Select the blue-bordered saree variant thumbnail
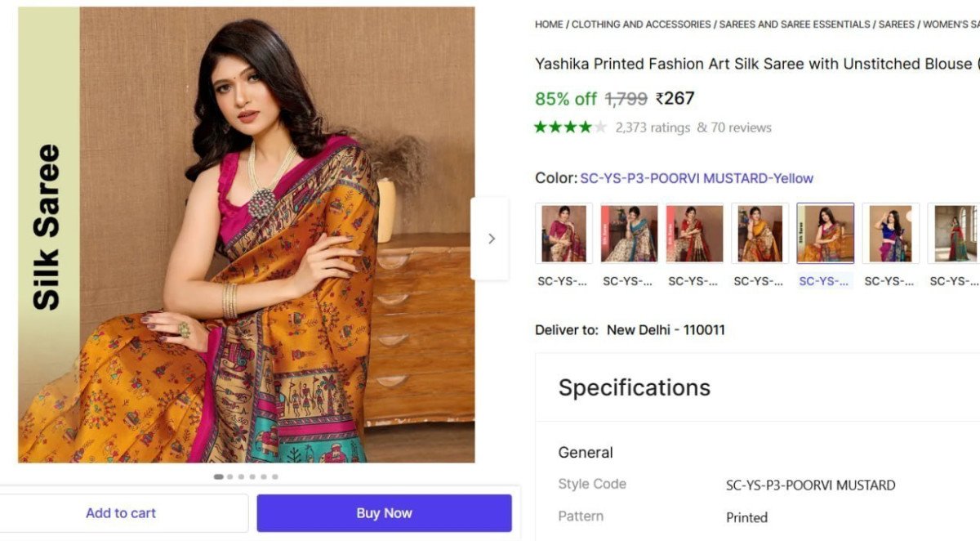980x541 pixels. pyautogui.click(x=629, y=231)
